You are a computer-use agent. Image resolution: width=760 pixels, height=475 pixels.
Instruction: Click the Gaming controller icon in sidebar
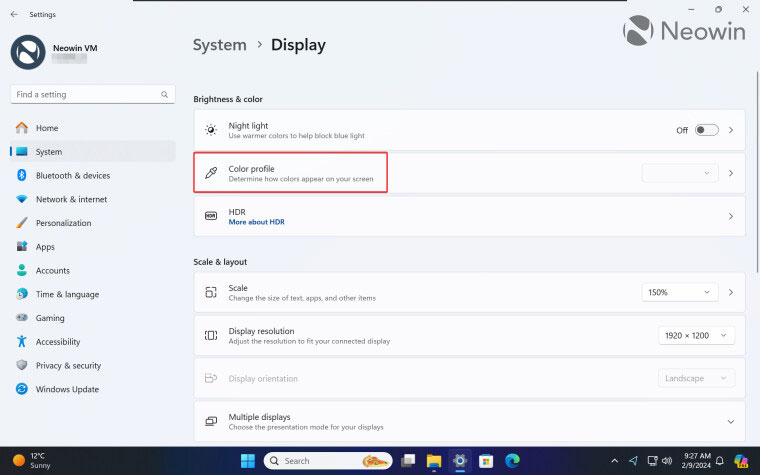click(21, 318)
